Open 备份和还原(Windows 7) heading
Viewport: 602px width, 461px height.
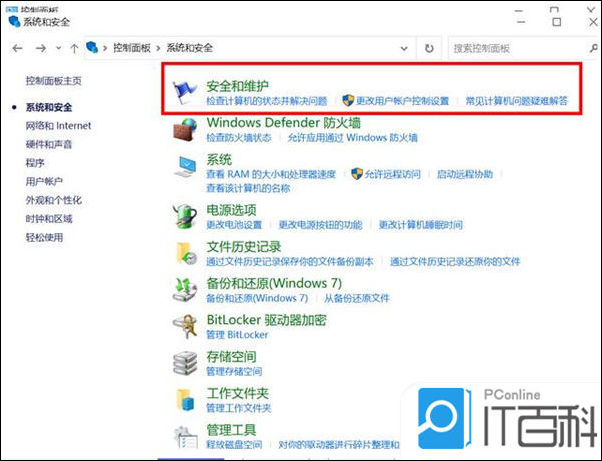[274, 283]
